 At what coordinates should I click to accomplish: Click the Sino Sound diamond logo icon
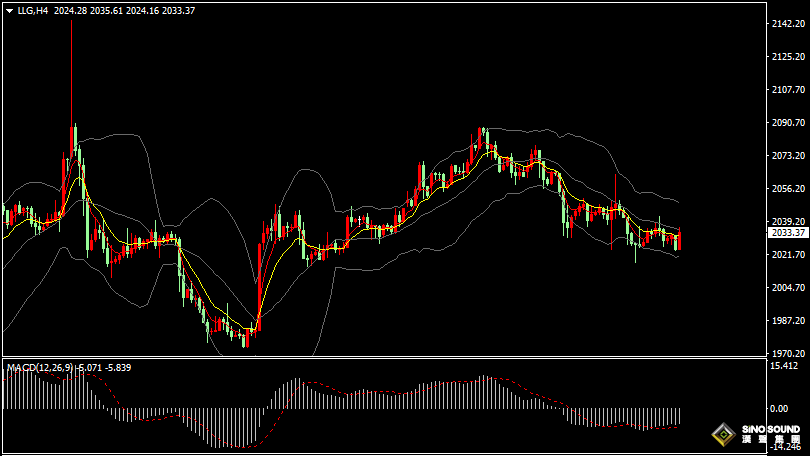tap(721, 434)
